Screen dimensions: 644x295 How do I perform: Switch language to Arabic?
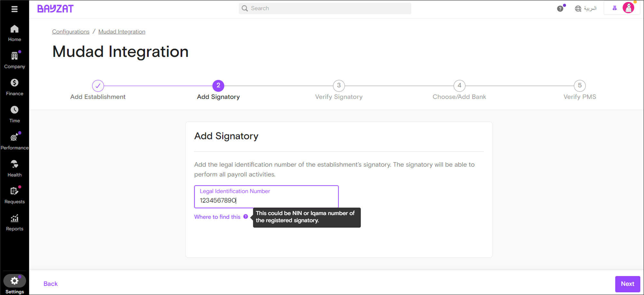tap(586, 9)
